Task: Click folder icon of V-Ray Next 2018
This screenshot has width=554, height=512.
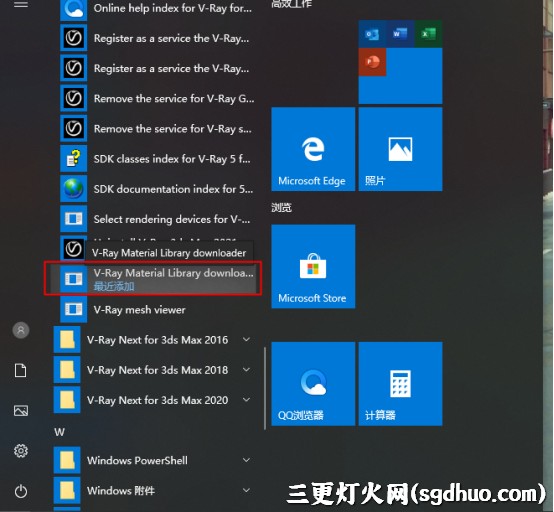Action: coord(67,370)
